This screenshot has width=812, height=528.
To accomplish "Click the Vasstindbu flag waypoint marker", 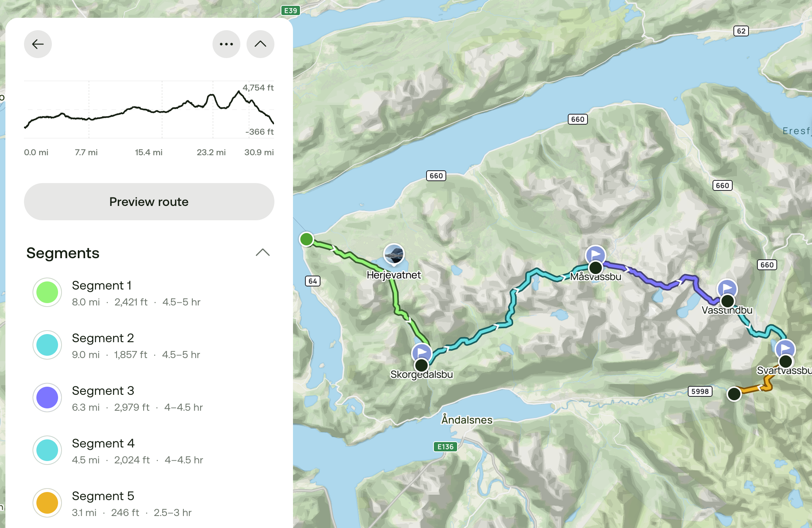I will coord(727,288).
